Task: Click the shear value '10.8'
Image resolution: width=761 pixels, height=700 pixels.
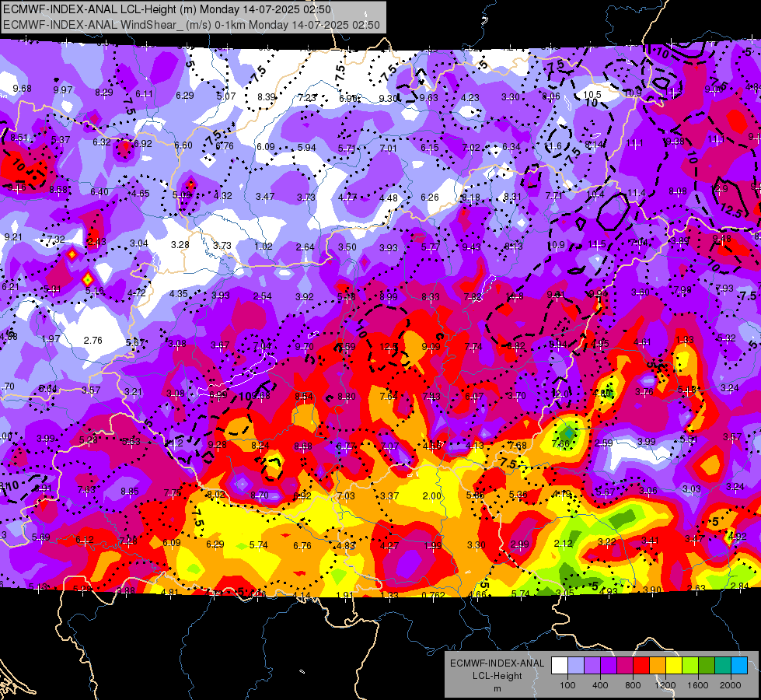Action: 515,296
